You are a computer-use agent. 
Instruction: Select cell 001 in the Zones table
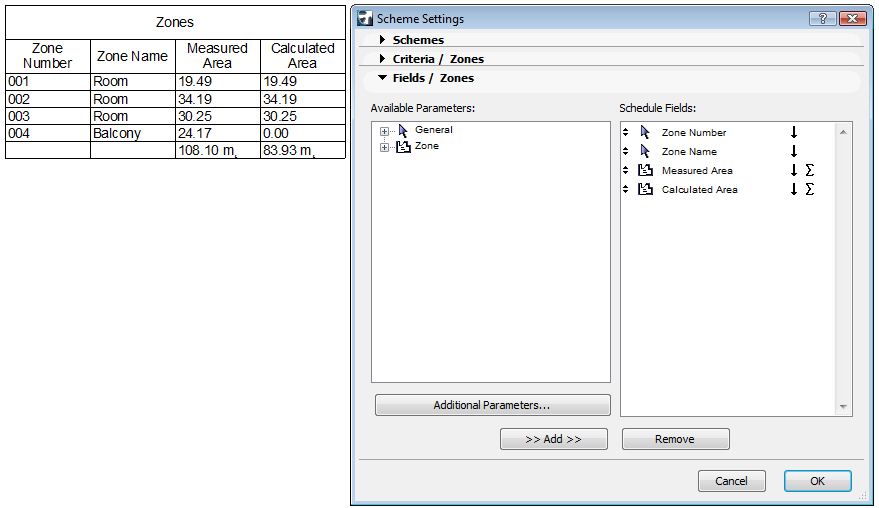48,81
